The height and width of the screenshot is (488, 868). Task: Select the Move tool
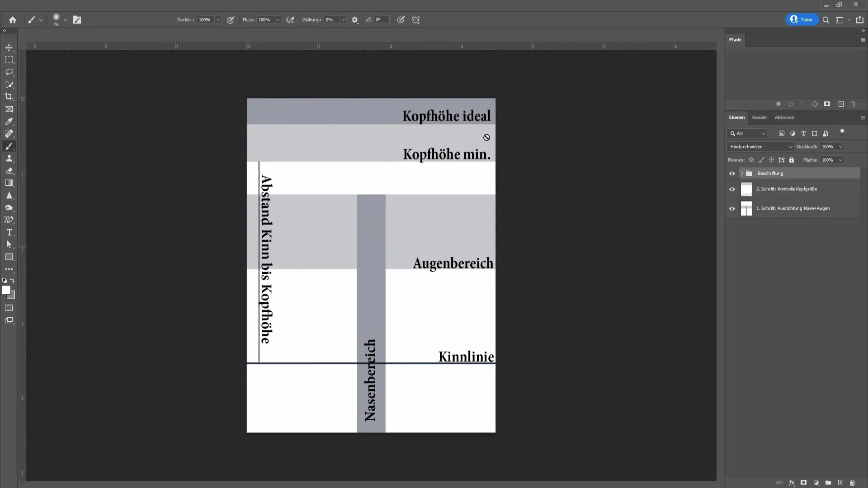pyautogui.click(x=9, y=47)
